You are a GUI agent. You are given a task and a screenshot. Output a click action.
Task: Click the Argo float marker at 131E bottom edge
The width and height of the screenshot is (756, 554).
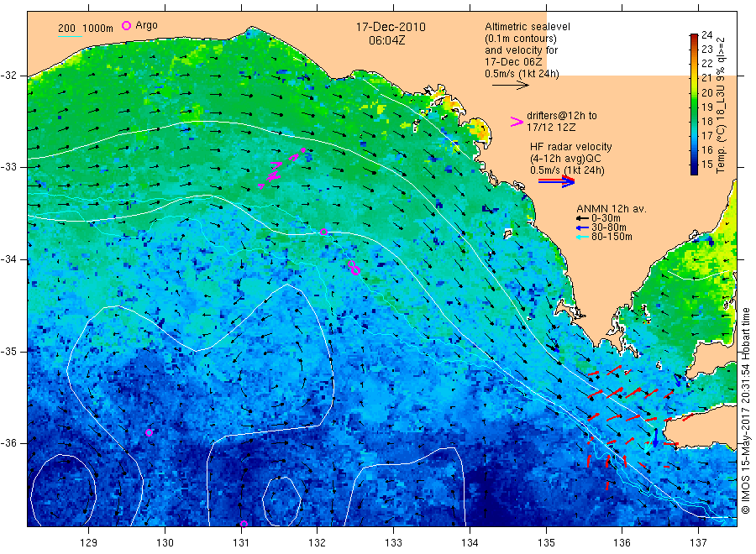point(244,524)
